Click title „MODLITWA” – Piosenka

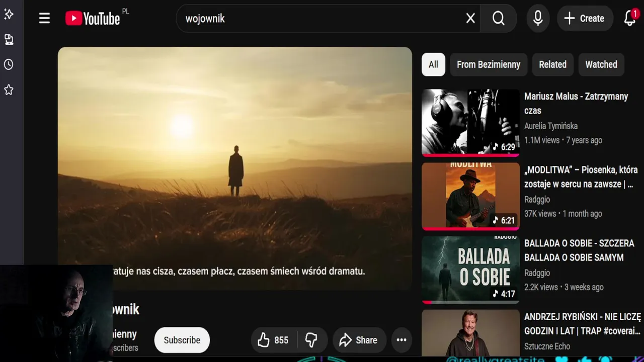tap(581, 177)
